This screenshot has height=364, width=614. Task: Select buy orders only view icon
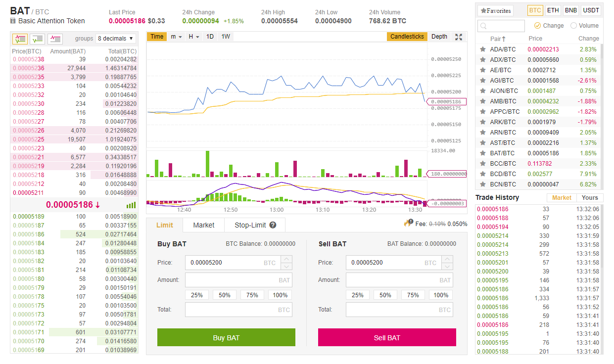click(37, 39)
